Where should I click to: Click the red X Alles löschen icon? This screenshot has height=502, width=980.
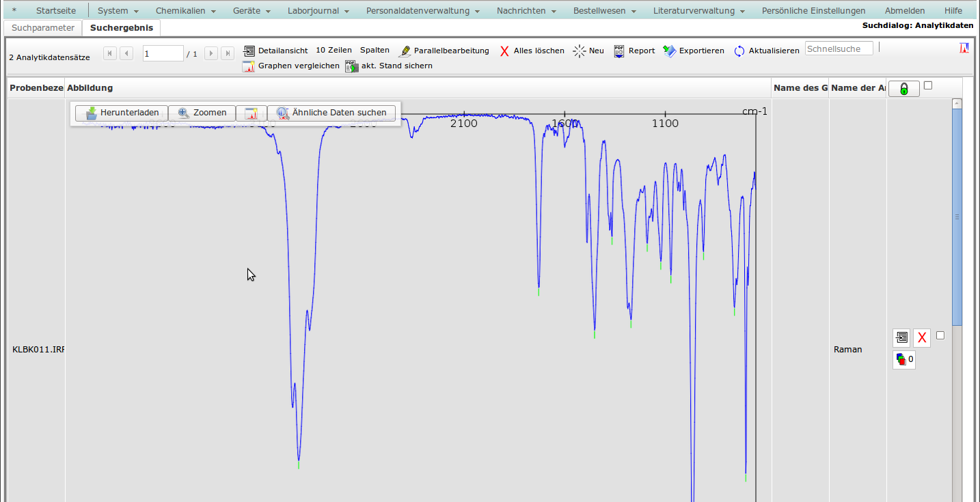[504, 51]
